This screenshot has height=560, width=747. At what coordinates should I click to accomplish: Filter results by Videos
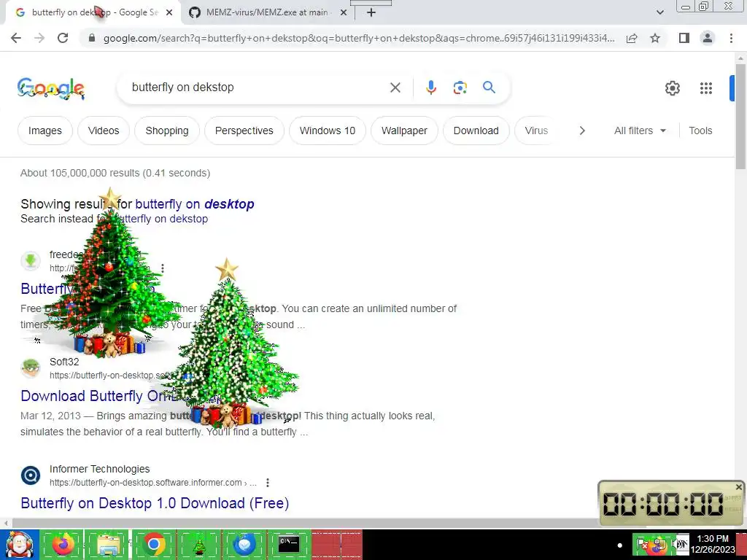(x=104, y=131)
